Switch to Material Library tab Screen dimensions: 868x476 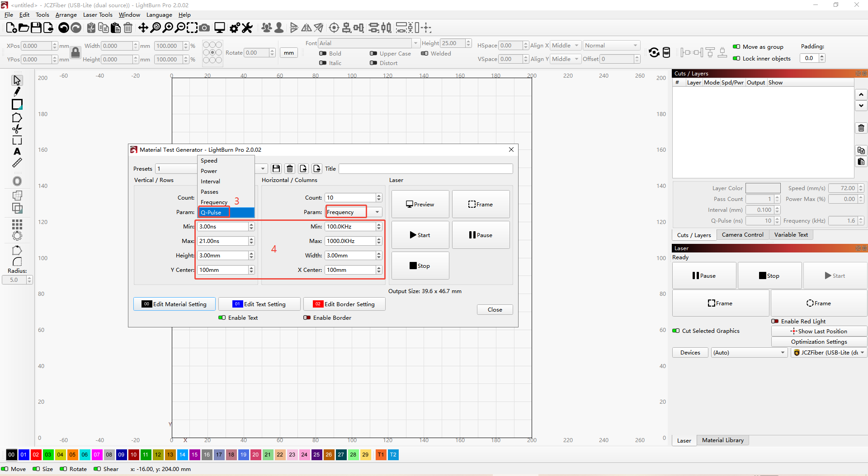click(x=722, y=440)
